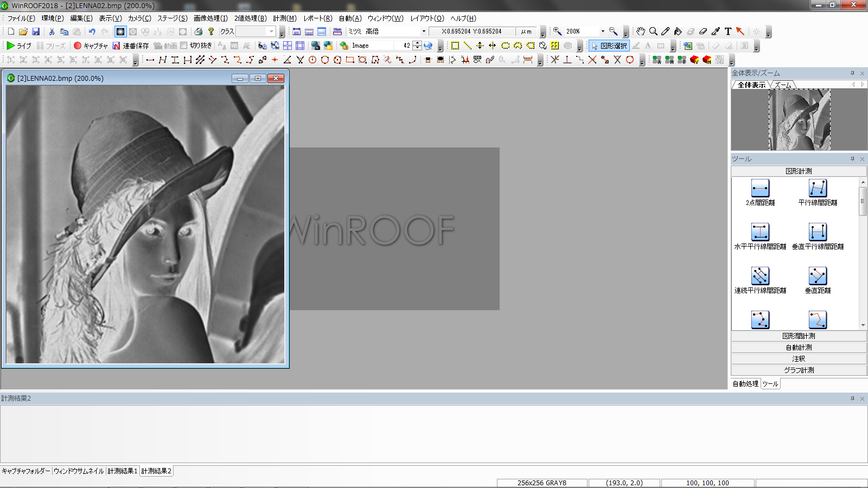Select the eraser tool
Viewport: 868px width, 488px height.
point(703,31)
